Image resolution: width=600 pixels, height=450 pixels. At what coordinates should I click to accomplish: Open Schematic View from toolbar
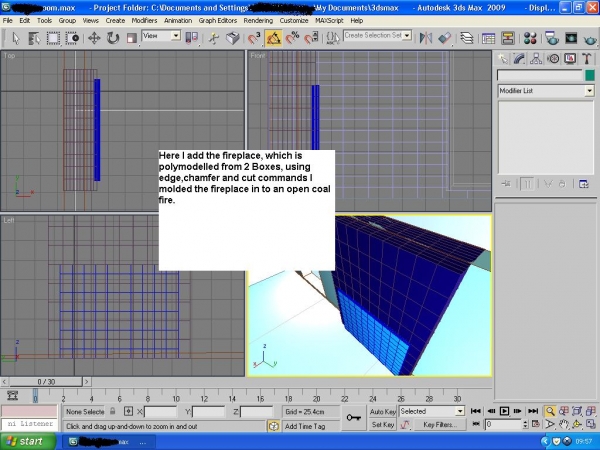point(507,38)
